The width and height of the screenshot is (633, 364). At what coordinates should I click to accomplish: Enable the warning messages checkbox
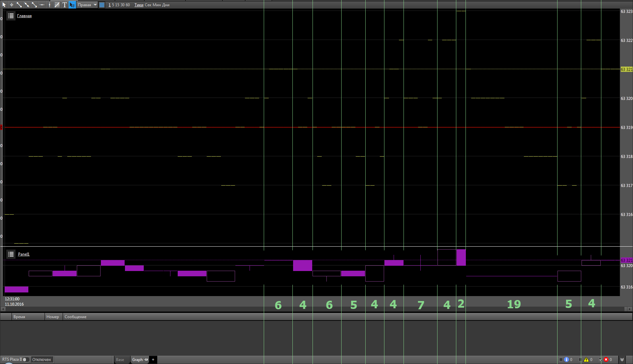click(x=580, y=360)
